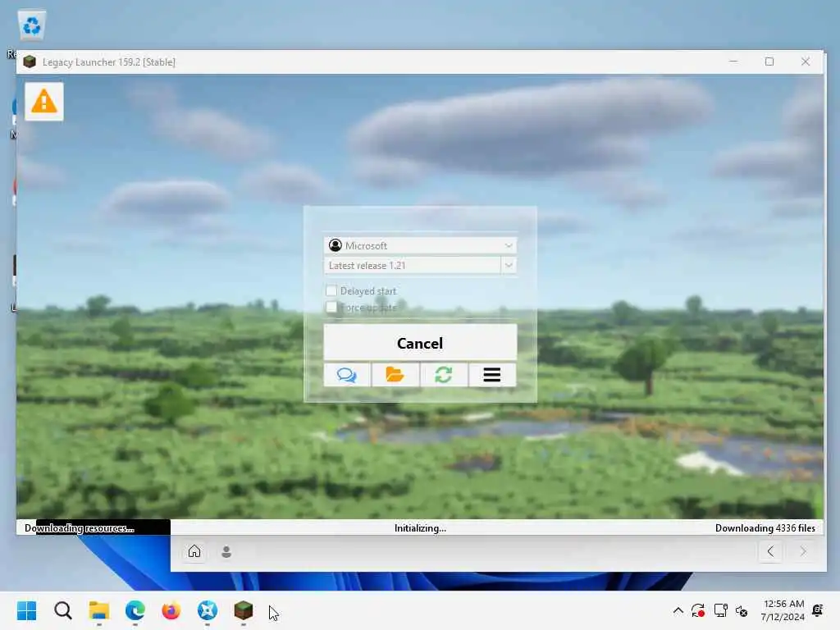Open the account person icon in bottom bar
The height and width of the screenshot is (630, 840).
click(226, 551)
